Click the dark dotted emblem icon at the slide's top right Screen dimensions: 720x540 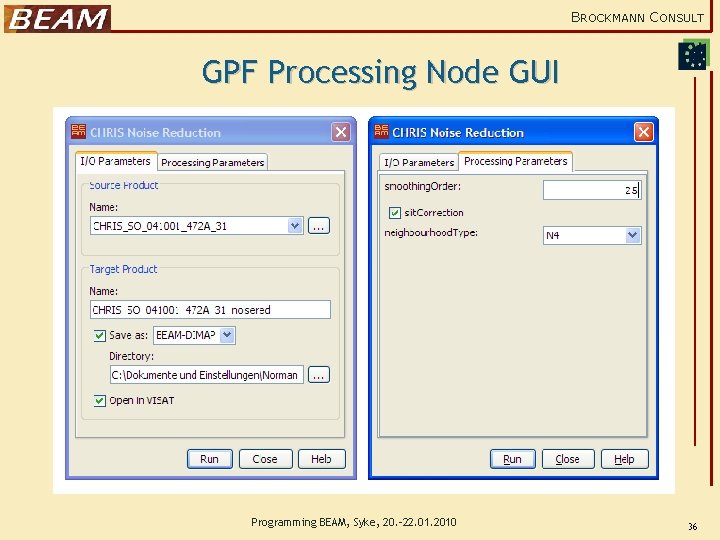(692, 56)
